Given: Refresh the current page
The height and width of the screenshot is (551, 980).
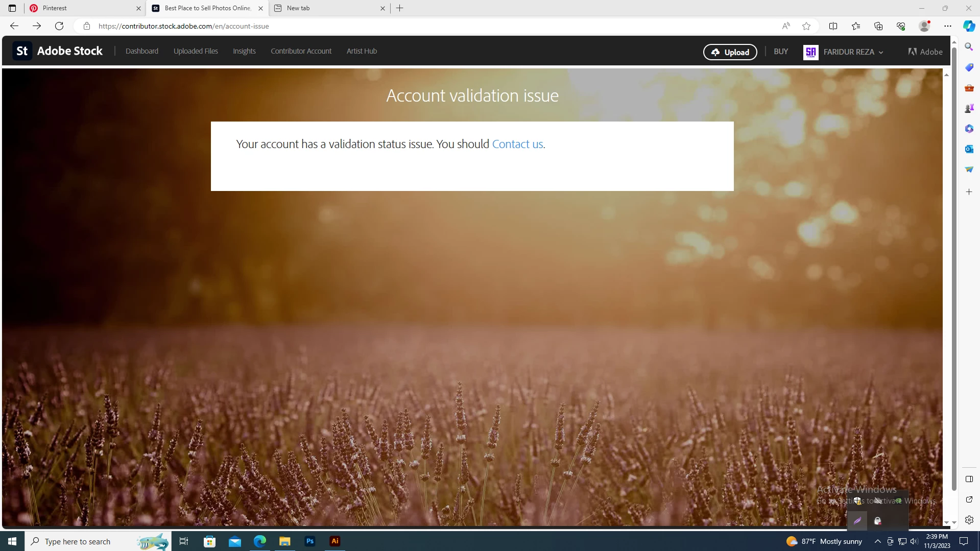Looking at the screenshot, I should click(x=59, y=26).
